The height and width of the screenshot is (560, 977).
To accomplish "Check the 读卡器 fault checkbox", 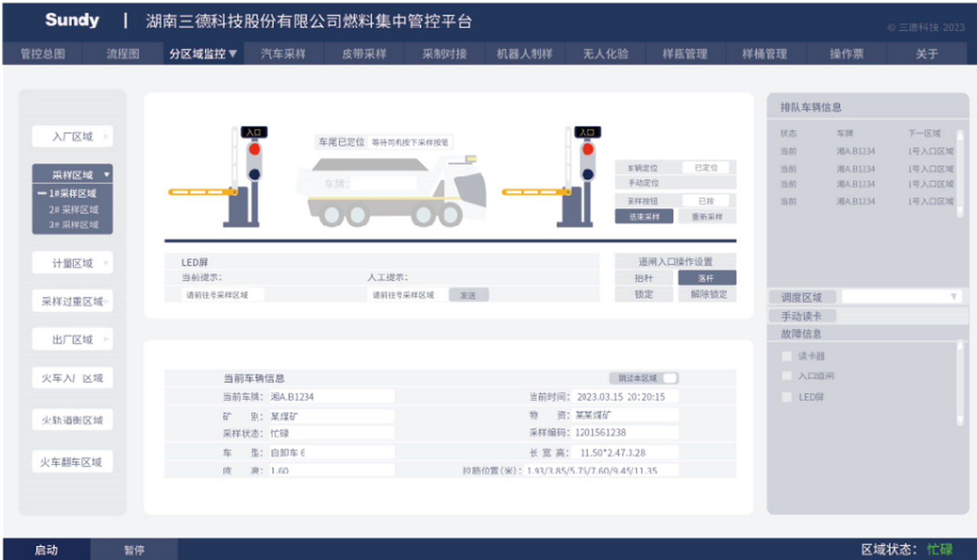I will coord(787,356).
